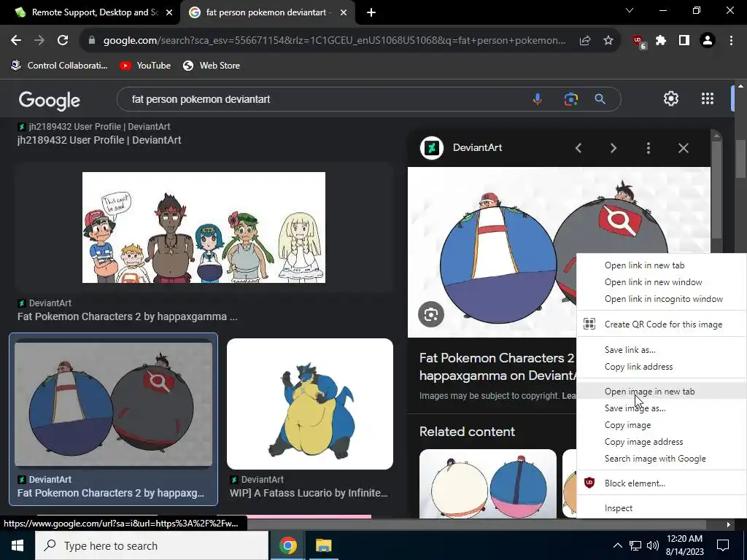Select Create QR Code for this image
This screenshot has width=747, height=560.
(x=661, y=324)
